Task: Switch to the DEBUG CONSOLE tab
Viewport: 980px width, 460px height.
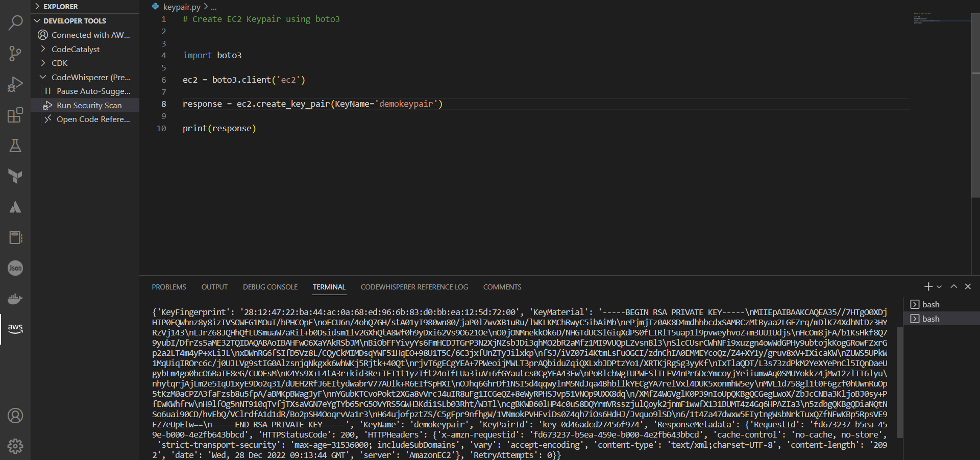Action: pyautogui.click(x=270, y=287)
